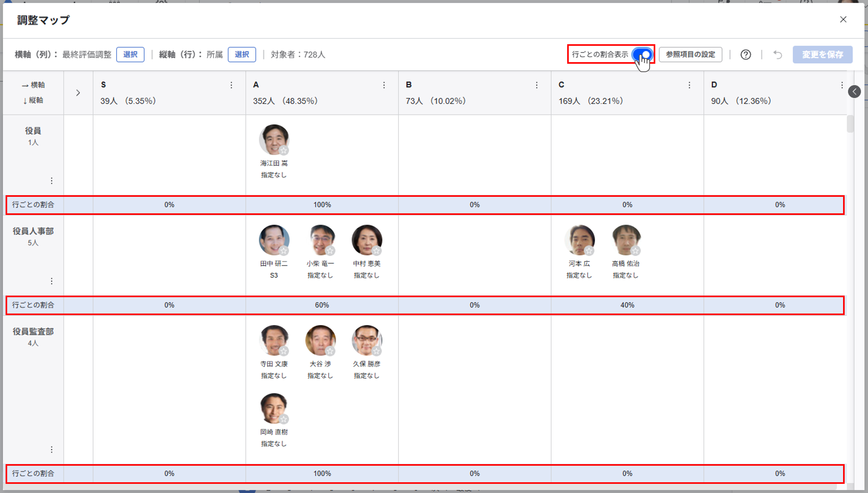Image resolution: width=868 pixels, height=493 pixels.
Task: Open C column three-dot menu
Action: (x=689, y=85)
